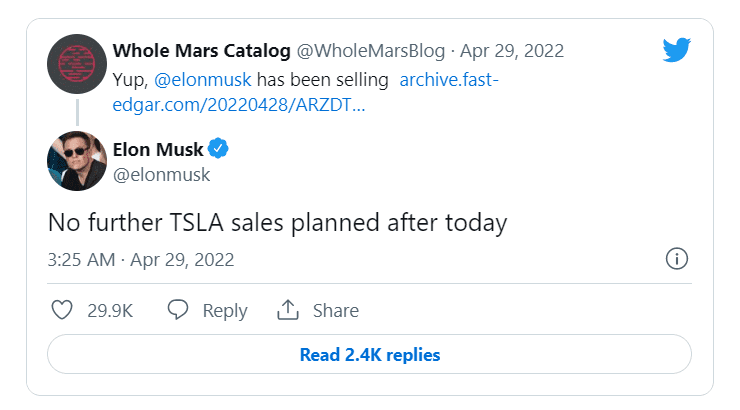The height and width of the screenshot is (410, 740).
Task: Click the blue verified badge
Action: [x=219, y=150]
